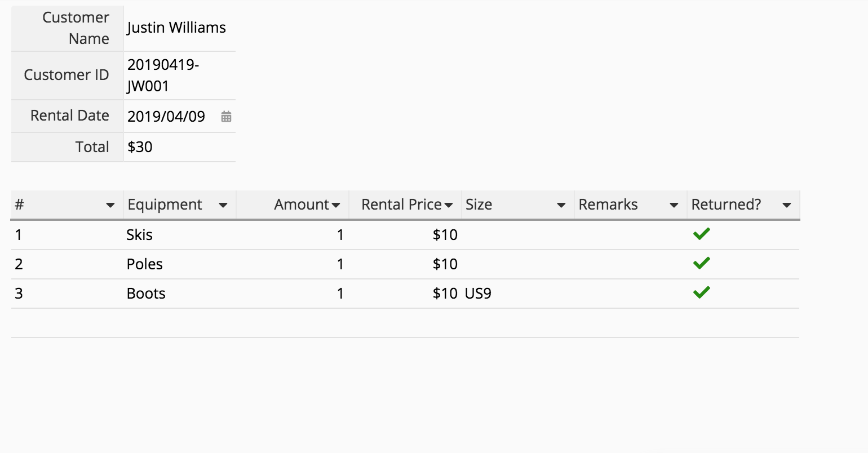The width and height of the screenshot is (868, 453).
Task: Expand the Rental Price column dropdown arrow
Action: (449, 205)
